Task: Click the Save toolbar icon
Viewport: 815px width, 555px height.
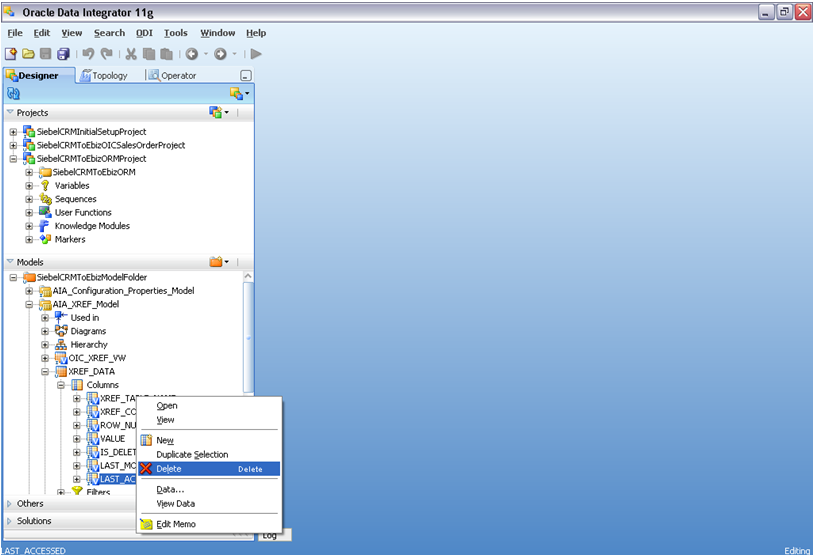Action: [x=46, y=54]
